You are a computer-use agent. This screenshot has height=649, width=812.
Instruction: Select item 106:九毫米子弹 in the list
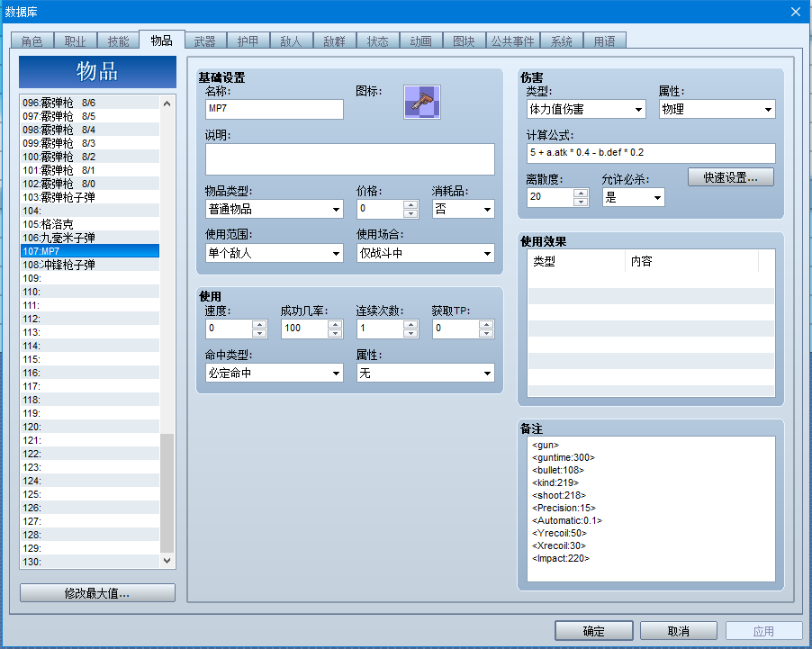click(90, 238)
